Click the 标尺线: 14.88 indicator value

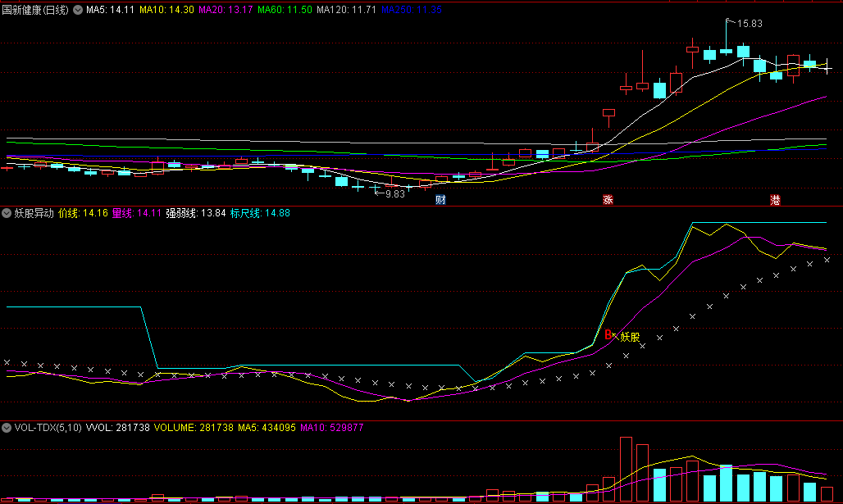pos(260,213)
